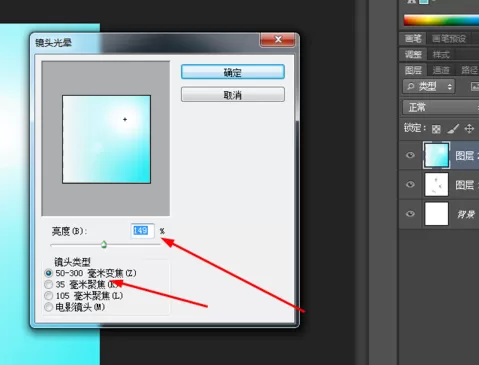
Task: Click the lock transparent pixels icon
Action: [x=436, y=129]
